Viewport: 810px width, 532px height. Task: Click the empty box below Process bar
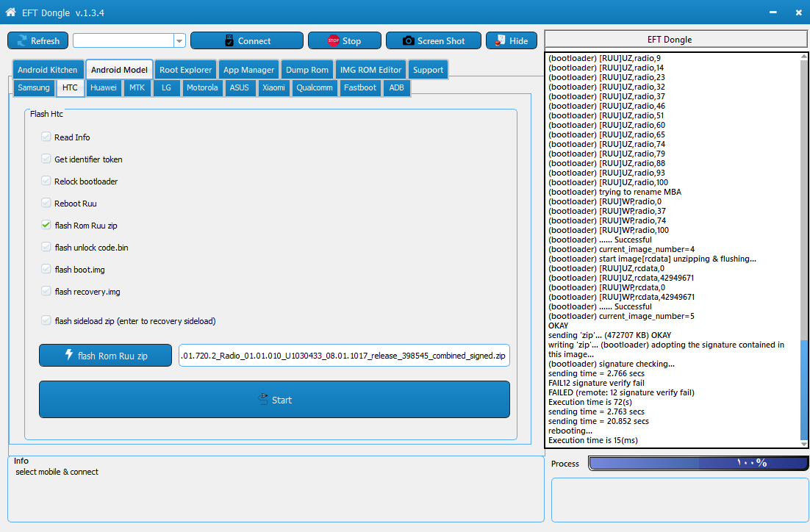(x=679, y=500)
